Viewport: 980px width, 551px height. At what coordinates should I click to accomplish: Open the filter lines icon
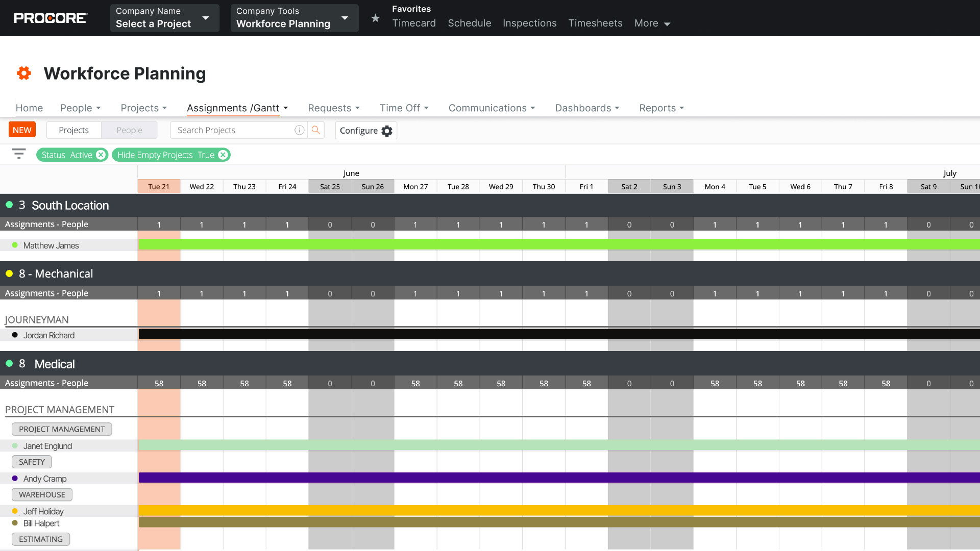click(x=19, y=154)
